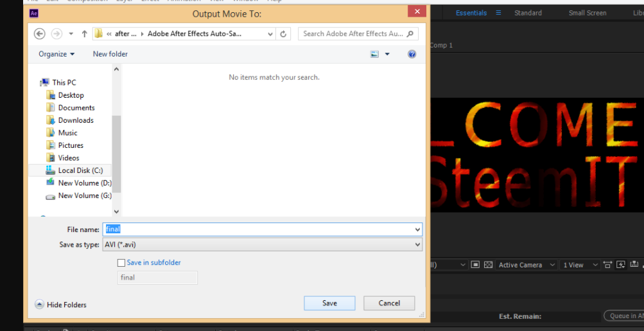Viewport: 644px width, 331px height.
Task: Click the Queue in AME button
Action: (x=623, y=316)
